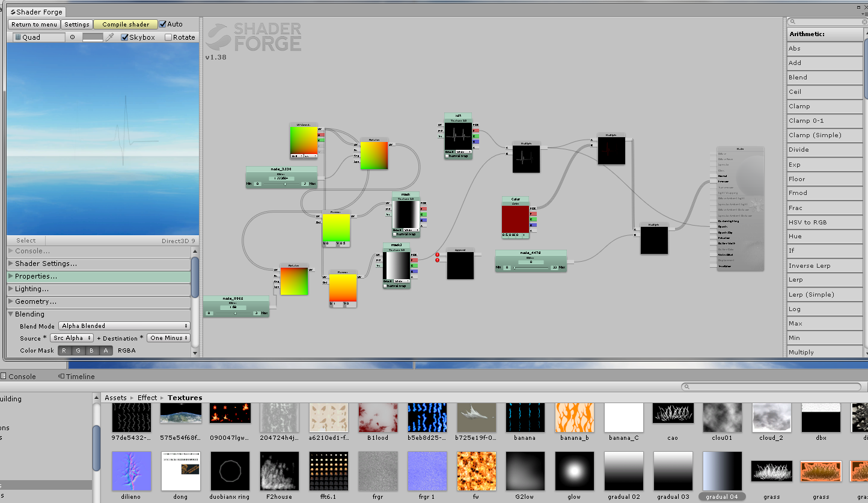
Task: Toggle G channel in Color Mask
Action: 78,351
